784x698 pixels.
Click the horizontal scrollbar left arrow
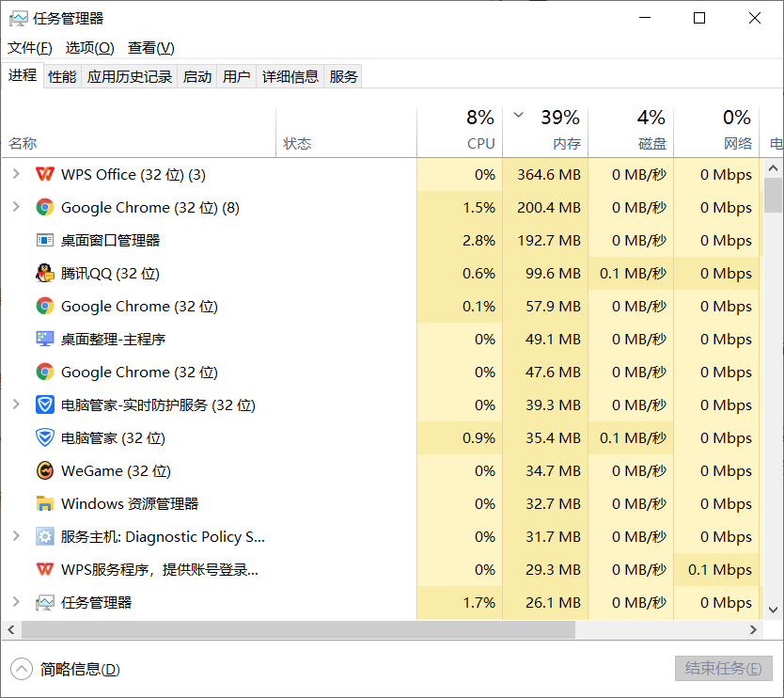(x=11, y=630)
